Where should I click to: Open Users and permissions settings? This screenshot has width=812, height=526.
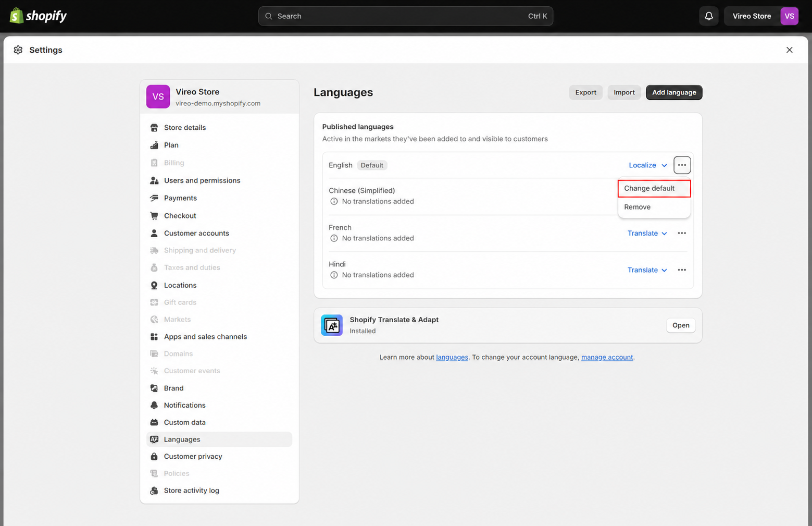219,180
